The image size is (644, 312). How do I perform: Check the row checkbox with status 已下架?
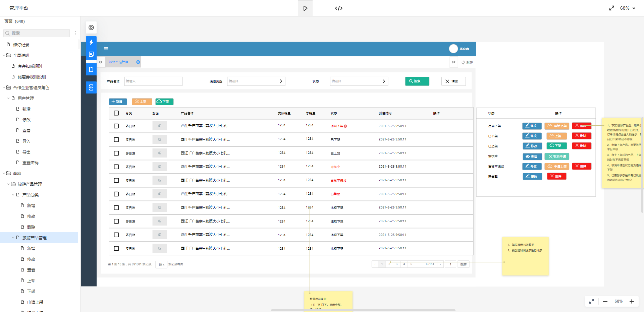coord(116,140)
